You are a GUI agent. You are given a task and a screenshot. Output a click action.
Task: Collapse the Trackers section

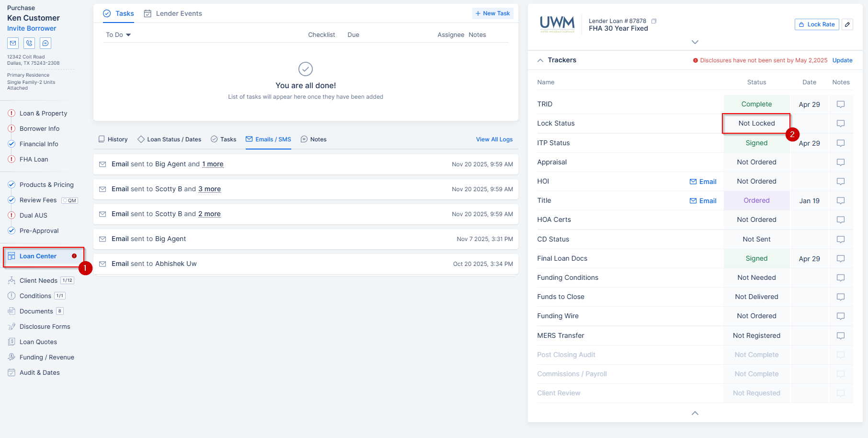coord(540,60)
